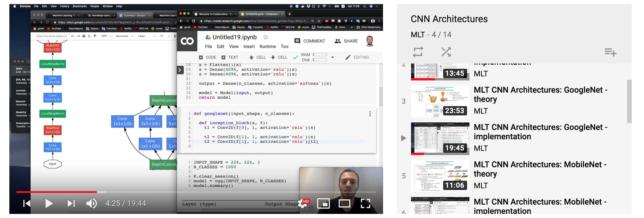
Task: Open the Calibri font dropdown
Action: [x=147, y=36]
